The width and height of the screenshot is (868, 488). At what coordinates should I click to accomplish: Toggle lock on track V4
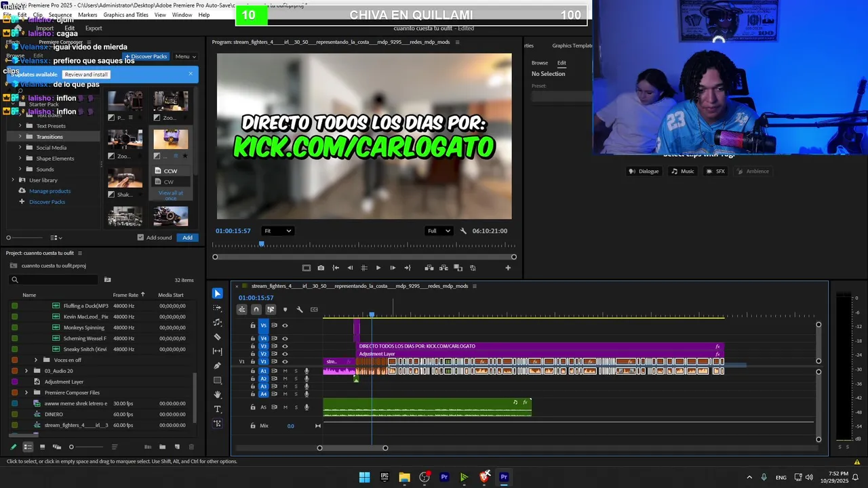tap(253, 338)
